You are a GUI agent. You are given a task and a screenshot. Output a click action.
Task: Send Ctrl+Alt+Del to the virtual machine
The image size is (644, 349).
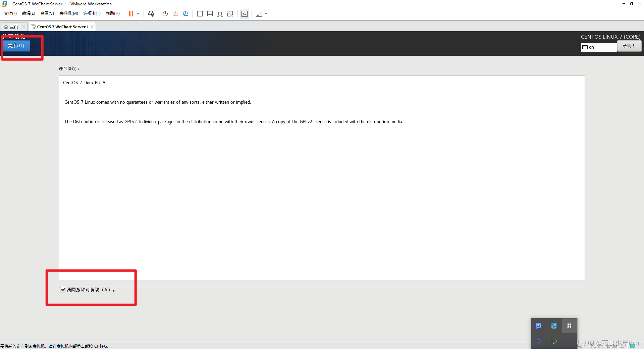pos(151,14)
